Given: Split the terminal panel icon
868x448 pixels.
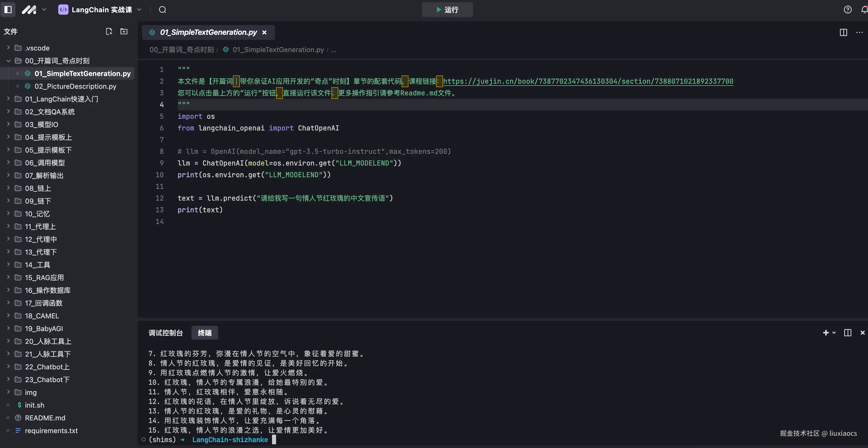Looking at the screenshot, I should (848, 333).
